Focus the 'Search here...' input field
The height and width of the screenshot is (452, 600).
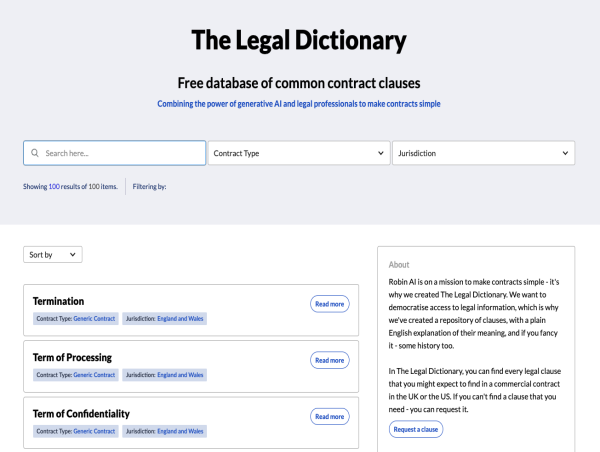(x=114, y=153)
